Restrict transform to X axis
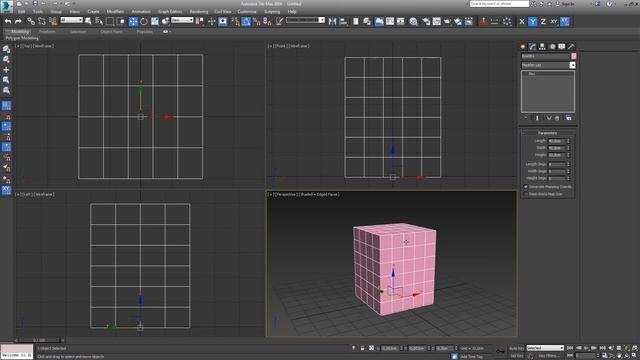The height and width of the screenshot is (360, 640). pos(522,21)
